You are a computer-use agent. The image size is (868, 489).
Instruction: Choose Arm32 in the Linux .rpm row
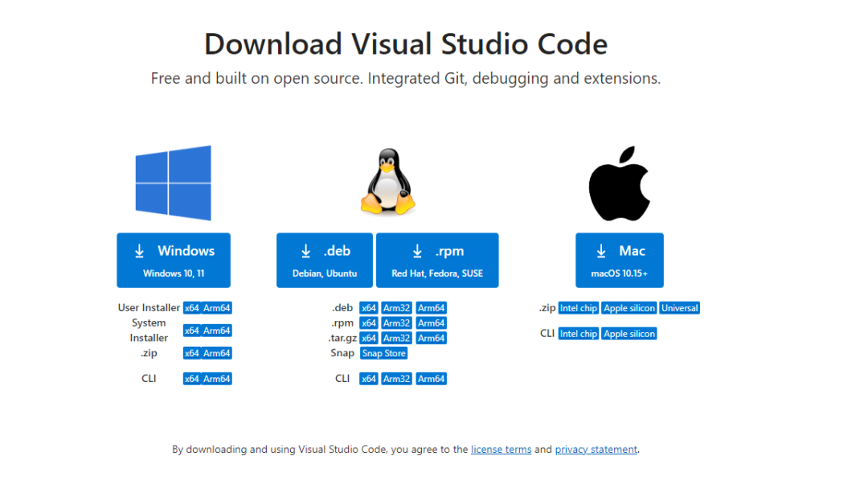click(396, 323)
